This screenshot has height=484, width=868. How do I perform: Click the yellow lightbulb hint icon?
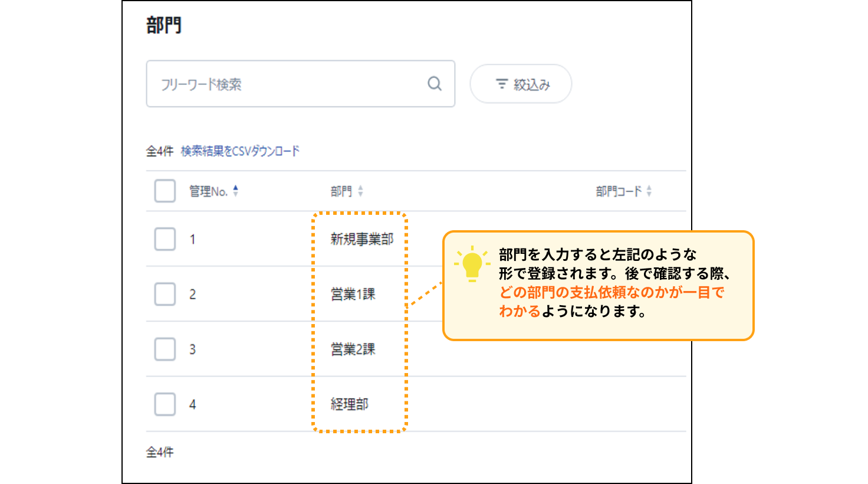click(x=472, y=264)
